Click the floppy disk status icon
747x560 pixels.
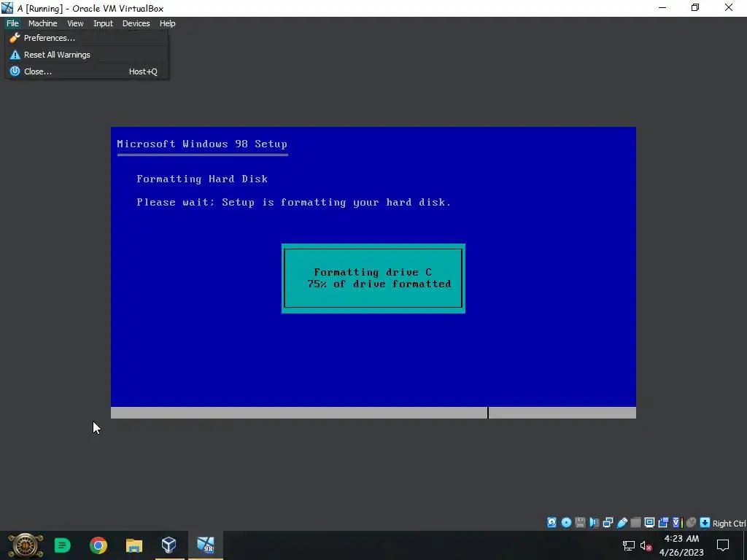[580, 523]
